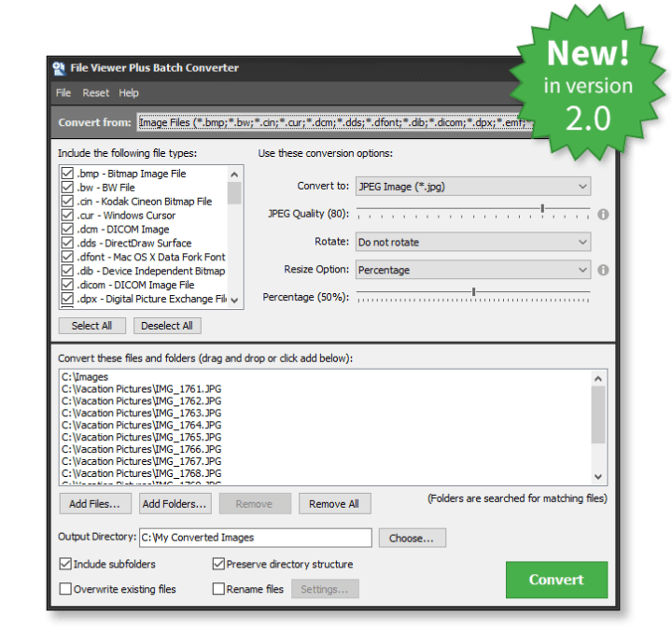Select IMG_1762.JPG in the file list
Image resolution: width=672 pixels, height=631 pixels.
[x=142, y=400]
